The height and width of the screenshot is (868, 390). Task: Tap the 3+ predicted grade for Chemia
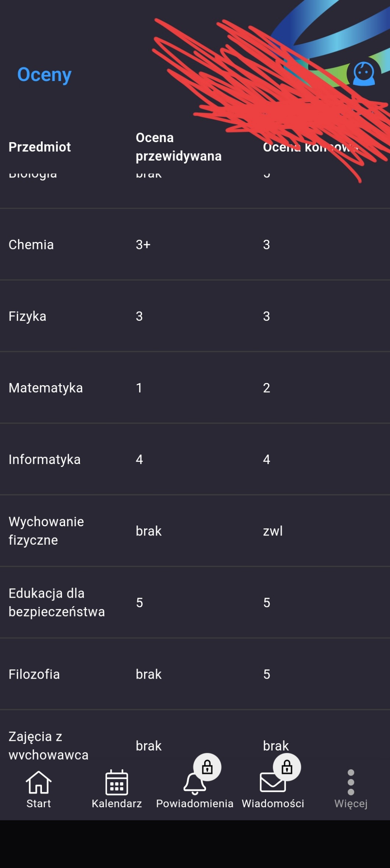tap(143, 245)
